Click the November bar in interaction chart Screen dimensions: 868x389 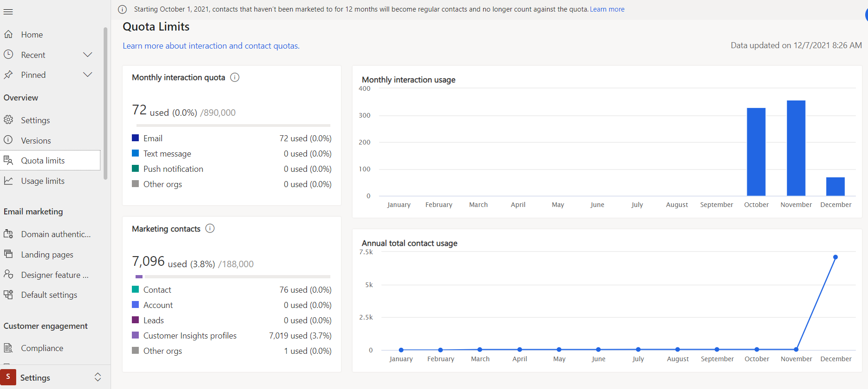pos(796,148)
